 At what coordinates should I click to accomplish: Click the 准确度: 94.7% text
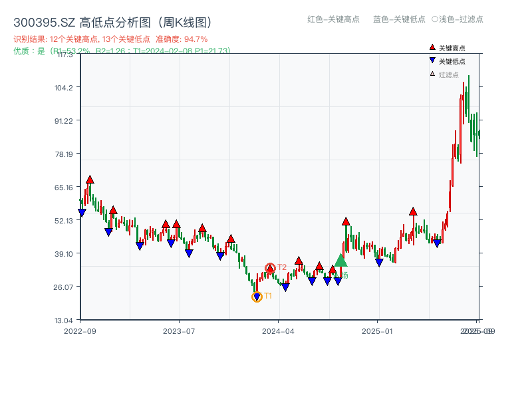point(182,39)
